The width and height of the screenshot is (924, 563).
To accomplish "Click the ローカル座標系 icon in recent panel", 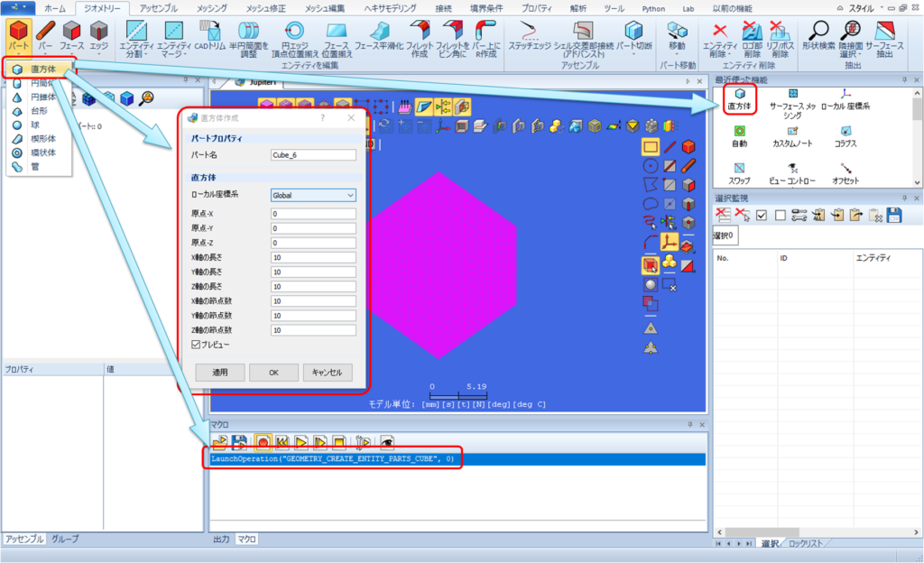I will [x=845, y=94].
